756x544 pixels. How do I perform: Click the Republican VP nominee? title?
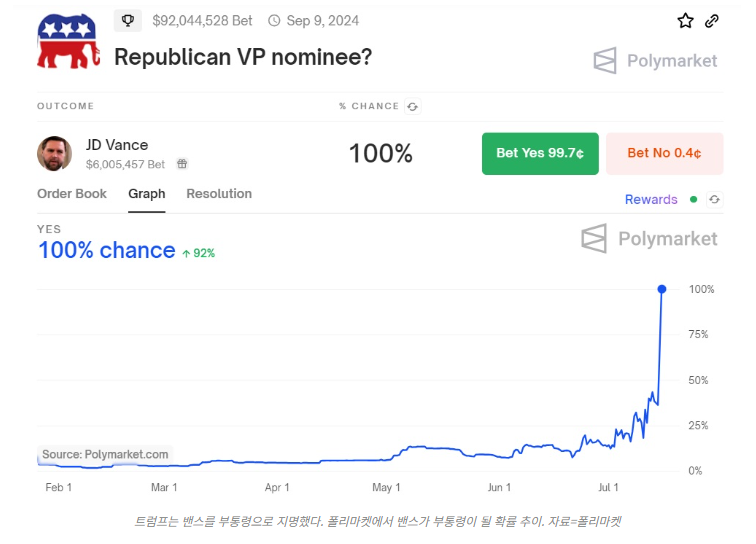243,57
